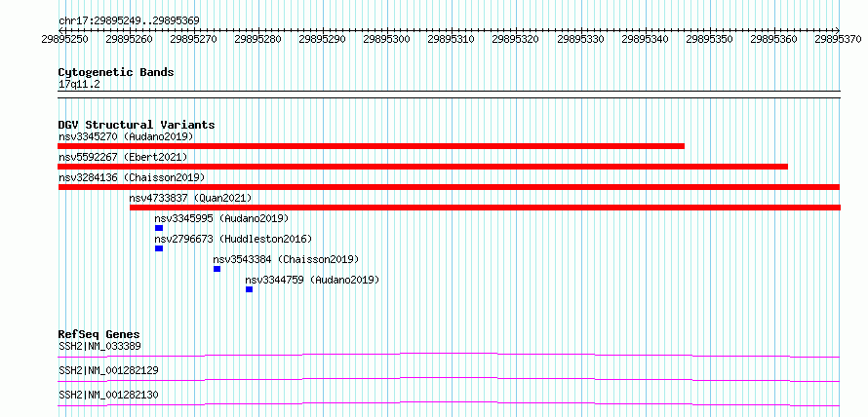Click ruler position 29895300
Screen dimensions: 868x417
[x=387, y=39]
